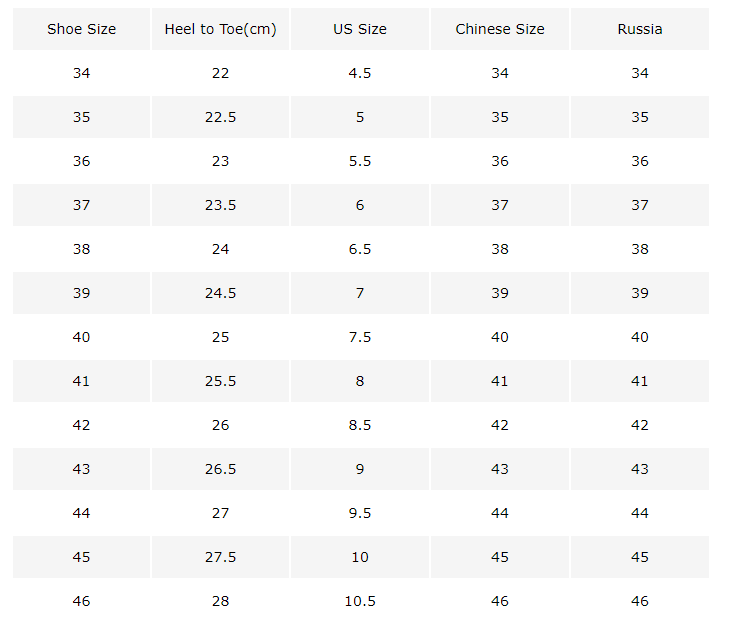Image resolution: width=732 pixels, height=623 pixels.
Task: Select US size 10.5 cell
Action: [x=360, y=601]
